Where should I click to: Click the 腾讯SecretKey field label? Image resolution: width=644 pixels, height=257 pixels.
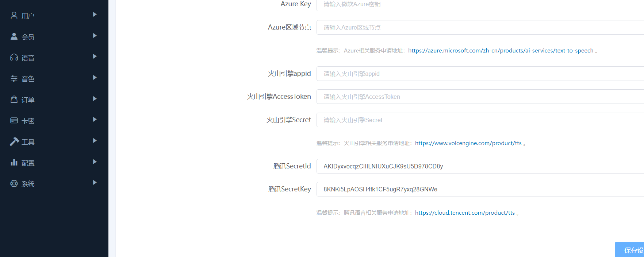pos(290,189)
